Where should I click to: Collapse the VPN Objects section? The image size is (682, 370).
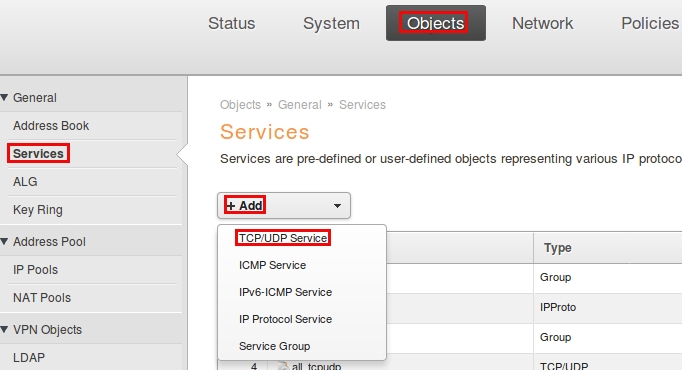click(5, 330)
